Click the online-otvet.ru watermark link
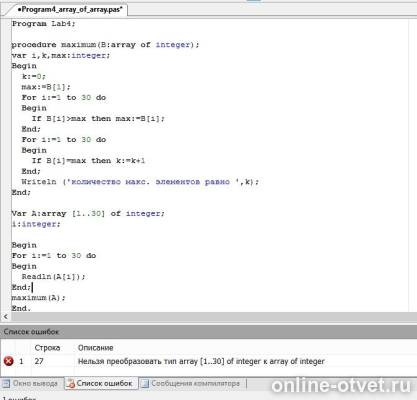The height and width of the screenshot is (400, 417). tap(341, 386)
